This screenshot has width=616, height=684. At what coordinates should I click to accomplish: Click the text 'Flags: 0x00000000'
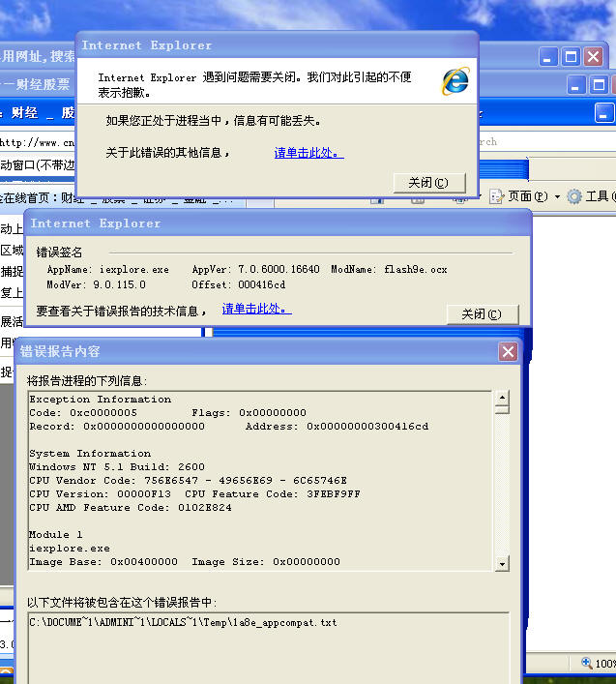(249, 413)
